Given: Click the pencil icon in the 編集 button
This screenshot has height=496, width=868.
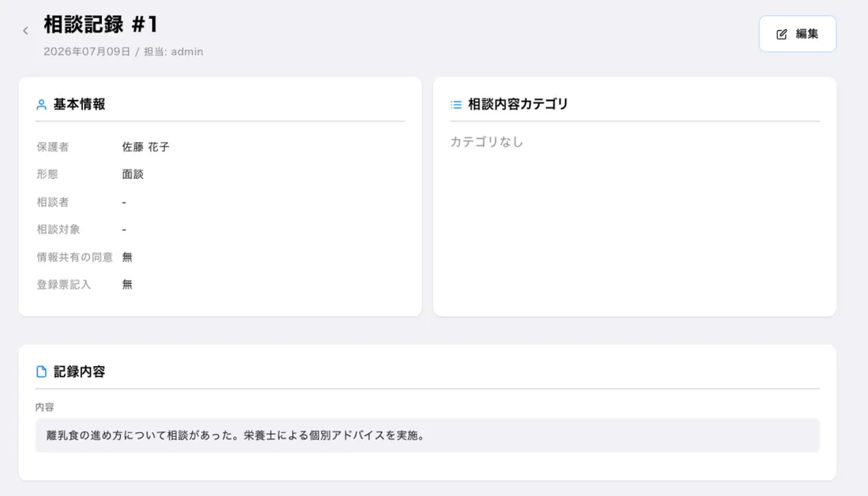Looking at the screenshot, I should pyautogui.click(x=782, y=34).
